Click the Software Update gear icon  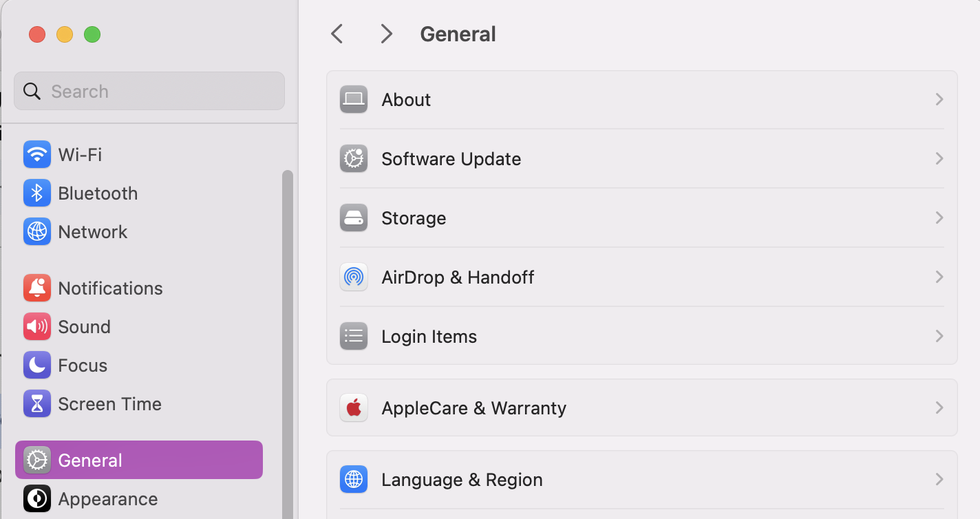pos(353,158)
